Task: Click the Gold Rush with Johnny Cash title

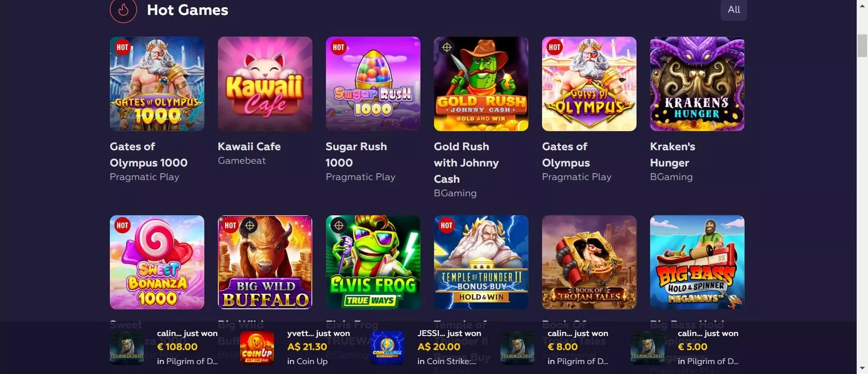Action: pyautogui.click(x=466, y=163)
